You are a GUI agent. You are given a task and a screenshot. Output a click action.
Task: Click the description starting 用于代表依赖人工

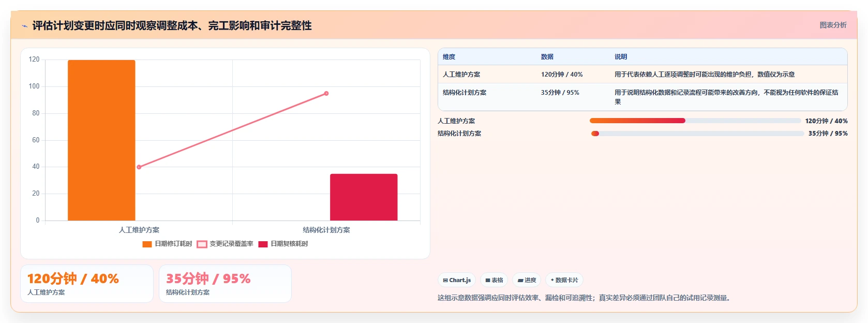coord(705,75)
